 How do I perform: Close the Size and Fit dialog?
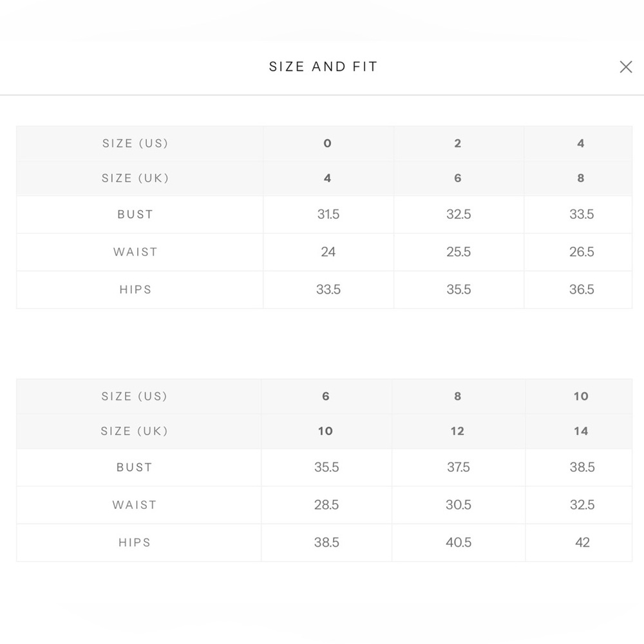pyautogui.click(x=625, y=67)
